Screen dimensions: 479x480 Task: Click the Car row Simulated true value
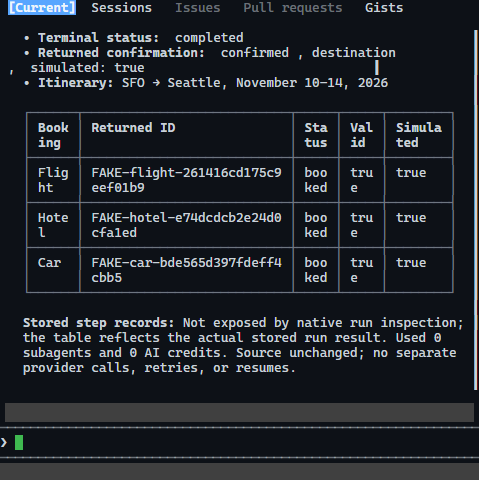411,263
